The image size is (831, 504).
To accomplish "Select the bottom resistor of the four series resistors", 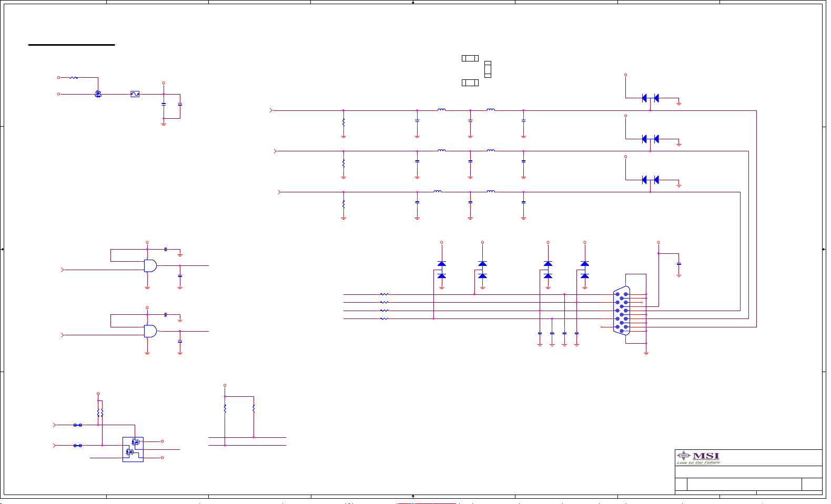I will [x=384, y=318].
